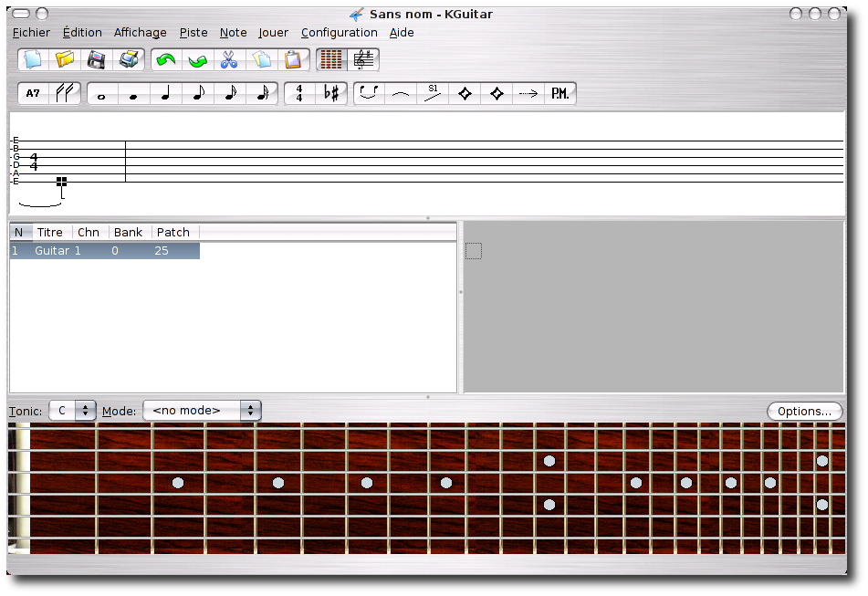Save the tab with the floppy icon
The height and width of the screenshot is (596, 868).
click(x=96, y=60)
